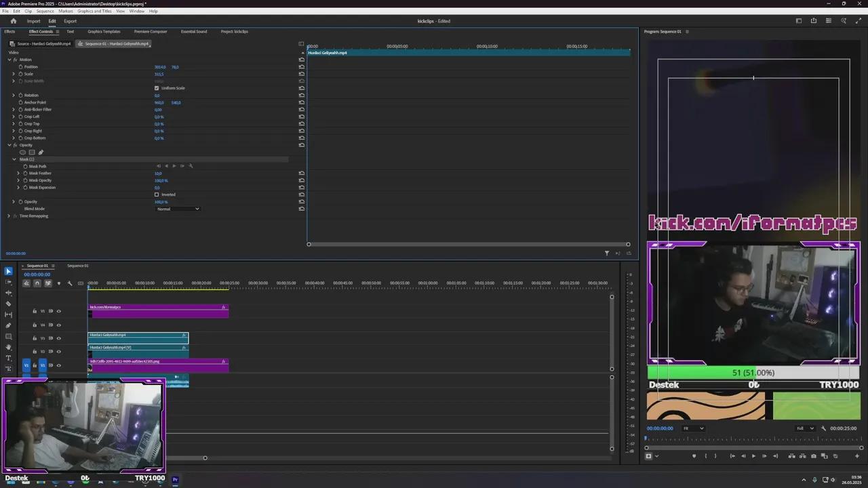
Task: Switch to Export workspace
Action: (70, 21)
